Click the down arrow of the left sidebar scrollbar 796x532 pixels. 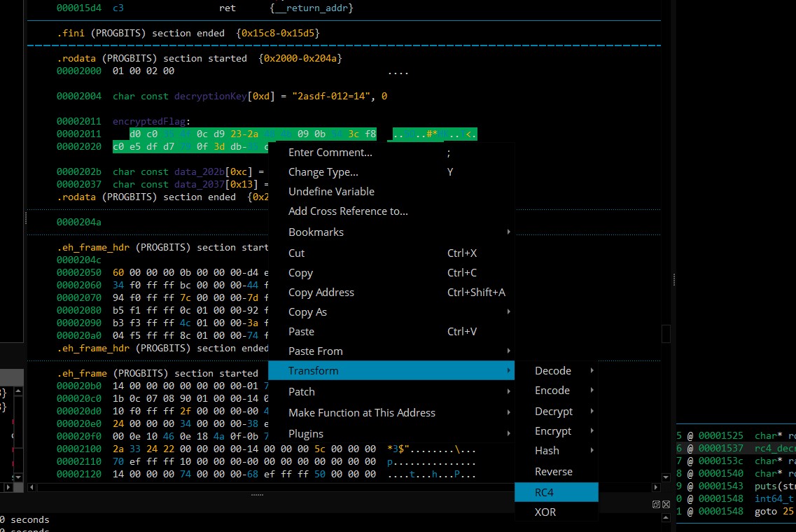click(x=18, y=477)
